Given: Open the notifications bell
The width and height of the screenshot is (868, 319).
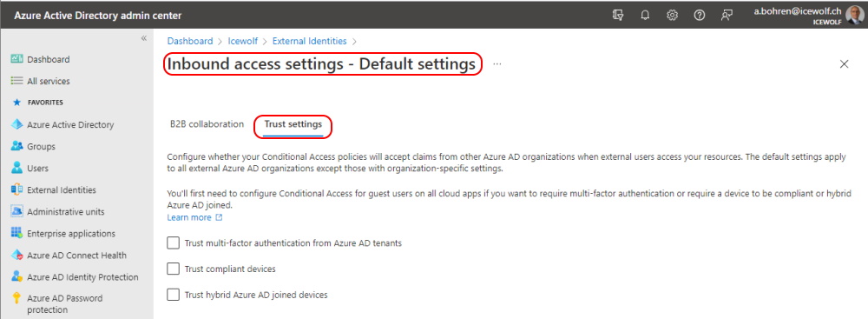Looking at the screenshot, I should point(645,16).
